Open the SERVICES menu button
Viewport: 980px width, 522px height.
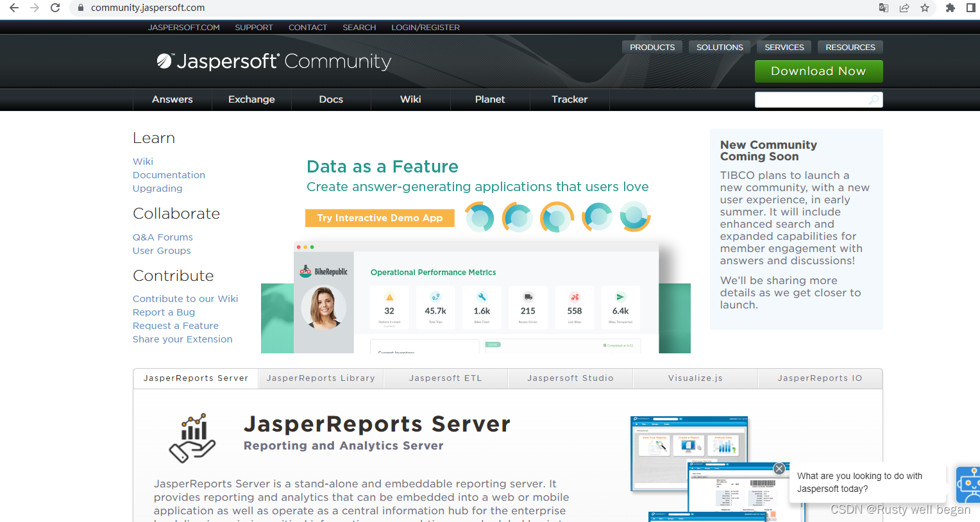(784, 47)
